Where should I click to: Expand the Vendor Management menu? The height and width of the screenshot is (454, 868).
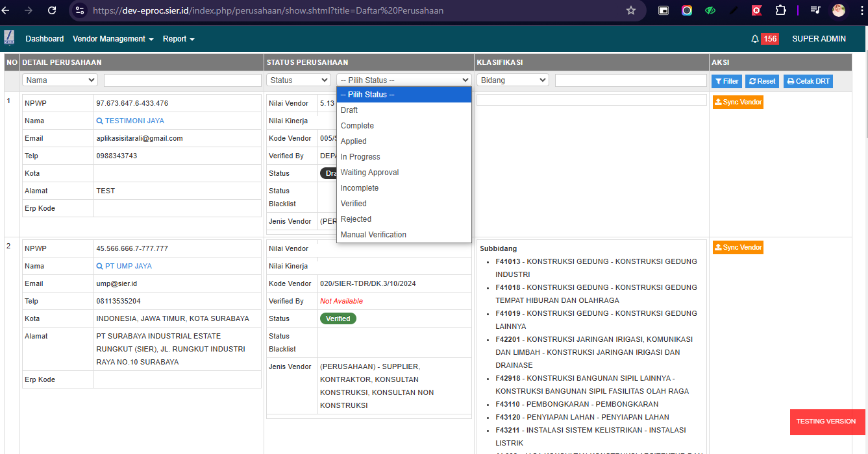point(113,39)
